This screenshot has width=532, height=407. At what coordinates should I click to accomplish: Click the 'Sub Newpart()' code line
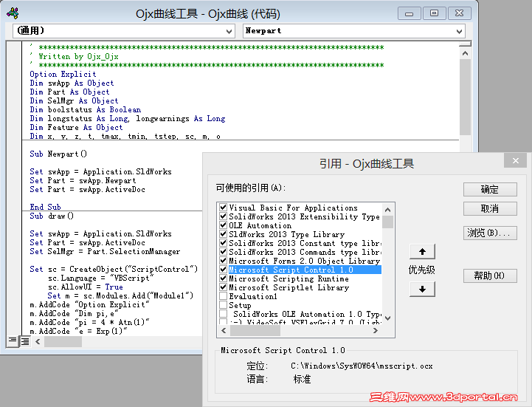click(x=58, y=154)
